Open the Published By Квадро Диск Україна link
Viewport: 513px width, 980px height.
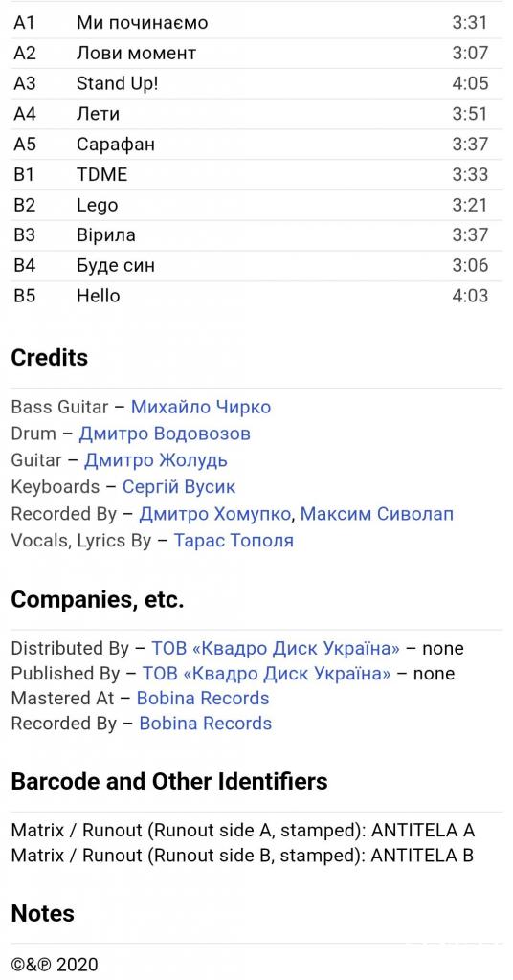click(x=266, y=673)
